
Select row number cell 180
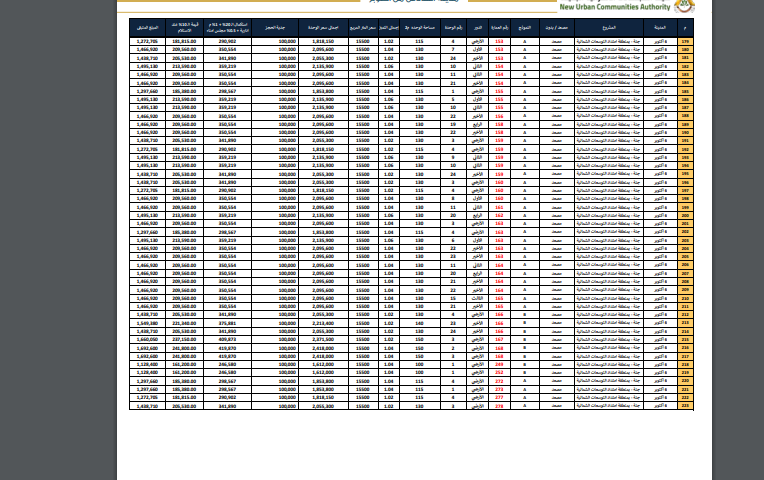(685, 50)
